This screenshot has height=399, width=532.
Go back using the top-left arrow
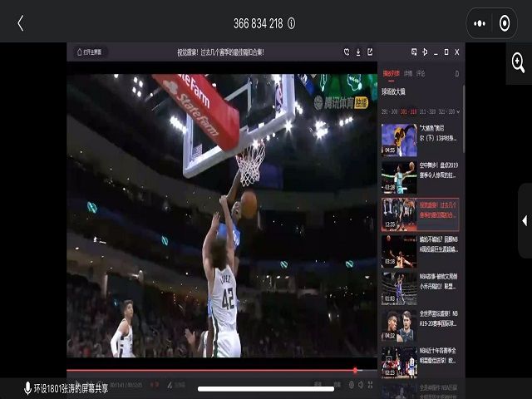[20, 23]
